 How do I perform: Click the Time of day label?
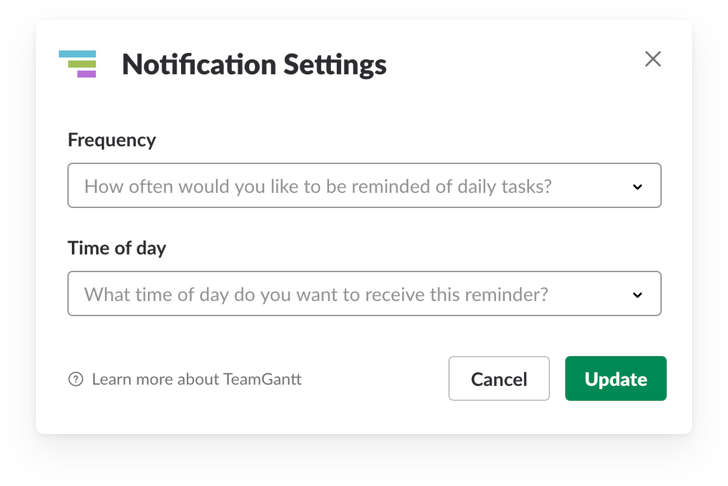[117, 248]
